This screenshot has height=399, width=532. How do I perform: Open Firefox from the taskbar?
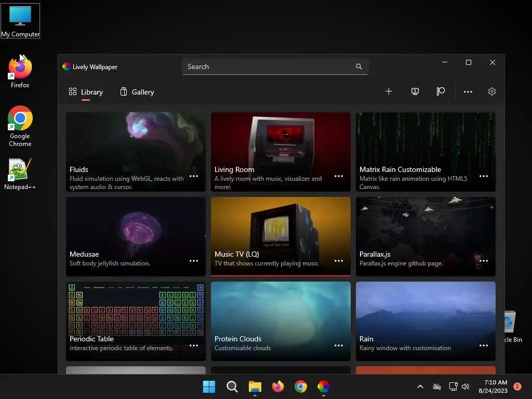278,387
